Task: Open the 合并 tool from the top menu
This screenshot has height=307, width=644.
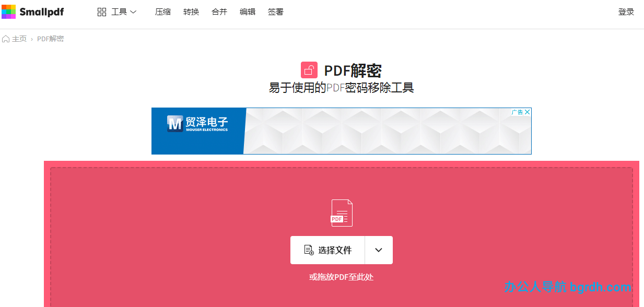Action: point(219,11)
